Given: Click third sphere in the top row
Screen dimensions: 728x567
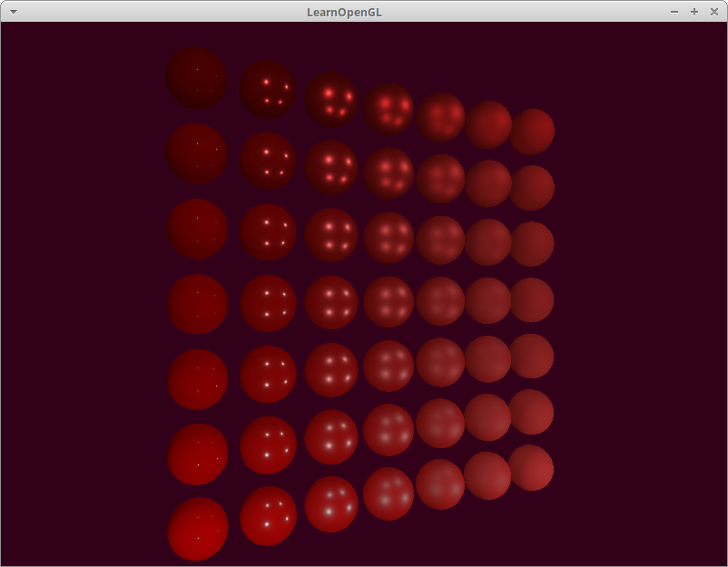Looking at the screenshot, I should pyautogui.click(x=331, y=100).
